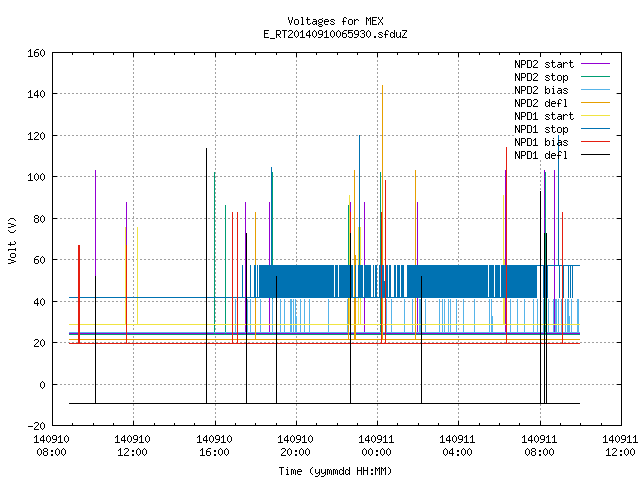Click the 60 y-axis tick label
Viewport: 640px width, 480px height.
click(39, 260)
